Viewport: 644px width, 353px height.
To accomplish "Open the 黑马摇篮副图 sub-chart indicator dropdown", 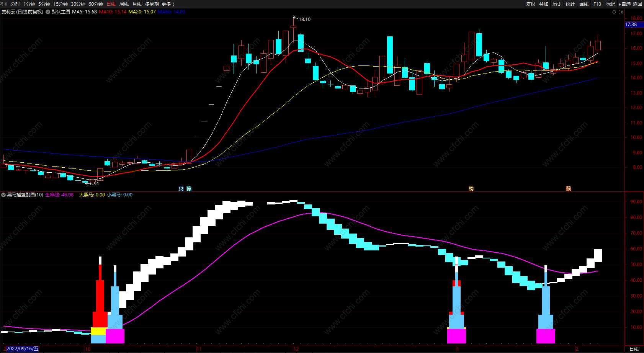I will coord(3,195).
